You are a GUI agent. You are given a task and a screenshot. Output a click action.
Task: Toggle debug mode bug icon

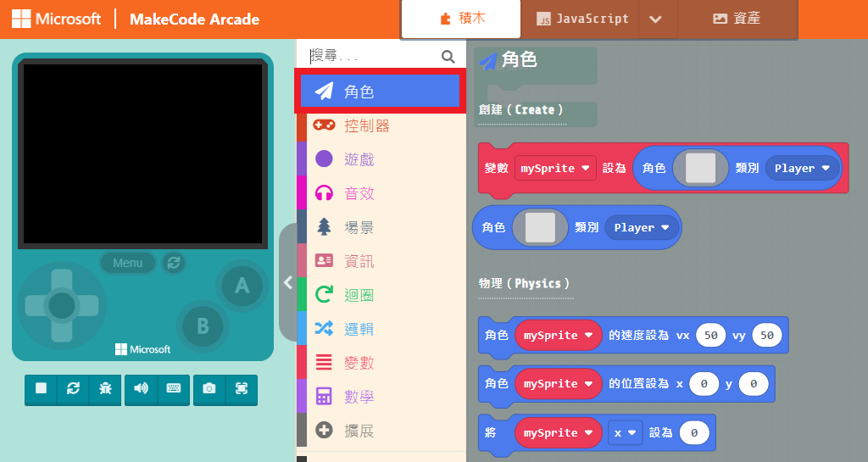[x=105, y=389]
